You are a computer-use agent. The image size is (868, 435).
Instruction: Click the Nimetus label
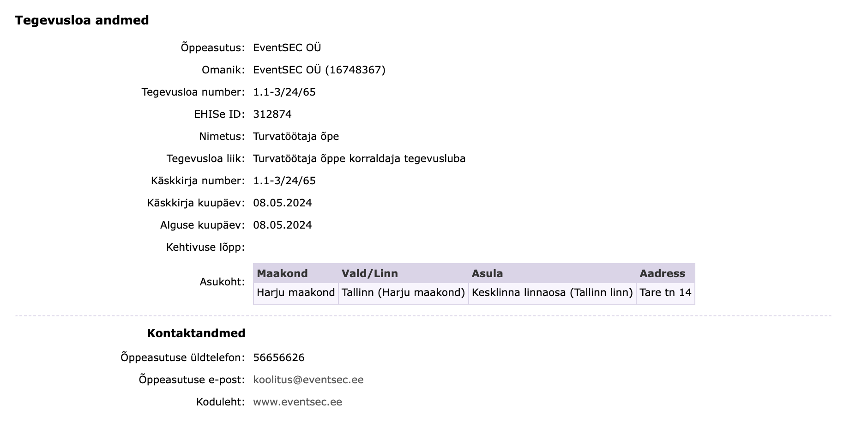tap(222, 136)
